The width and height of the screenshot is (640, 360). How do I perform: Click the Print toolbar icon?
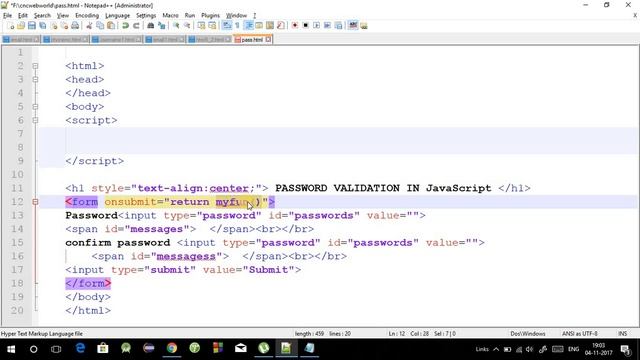(75, 26)
